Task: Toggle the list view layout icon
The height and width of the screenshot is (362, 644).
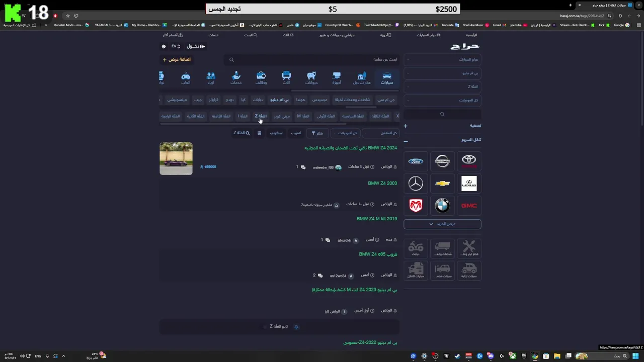Action: tap(259, 133)
